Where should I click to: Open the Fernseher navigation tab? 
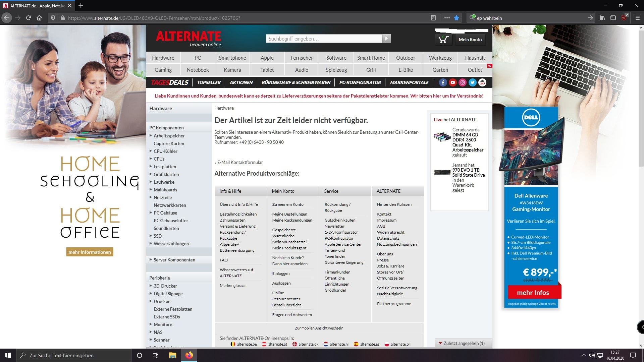[302, 58]
